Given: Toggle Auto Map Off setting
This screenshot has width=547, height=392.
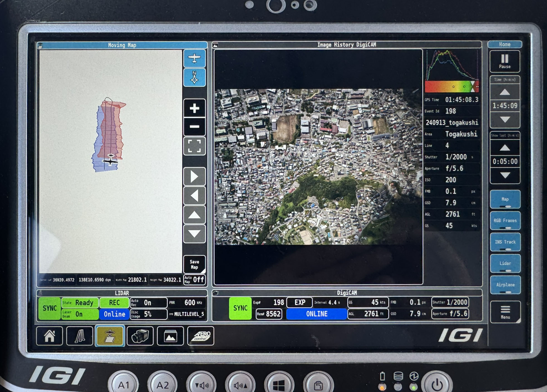Looking at the screenshot, I should click(195, 280).
